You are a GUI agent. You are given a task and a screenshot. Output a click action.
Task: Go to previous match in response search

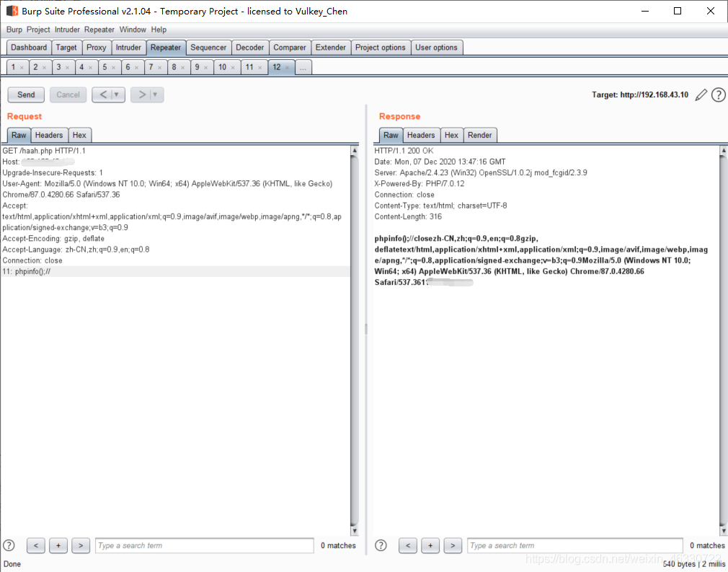click(408, 545)
